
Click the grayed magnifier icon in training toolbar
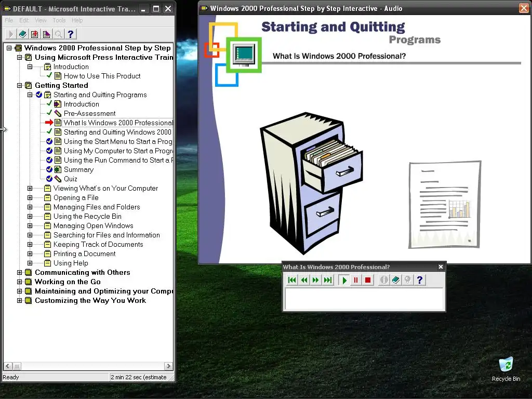[x=58, y=34]
